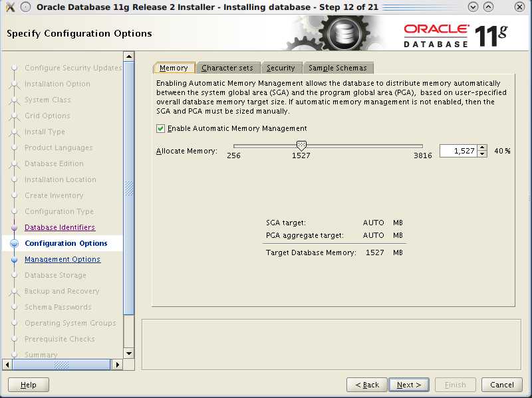Click the Target Database Memory label
The width and height of the screenshot is (532, 398).
311,252
